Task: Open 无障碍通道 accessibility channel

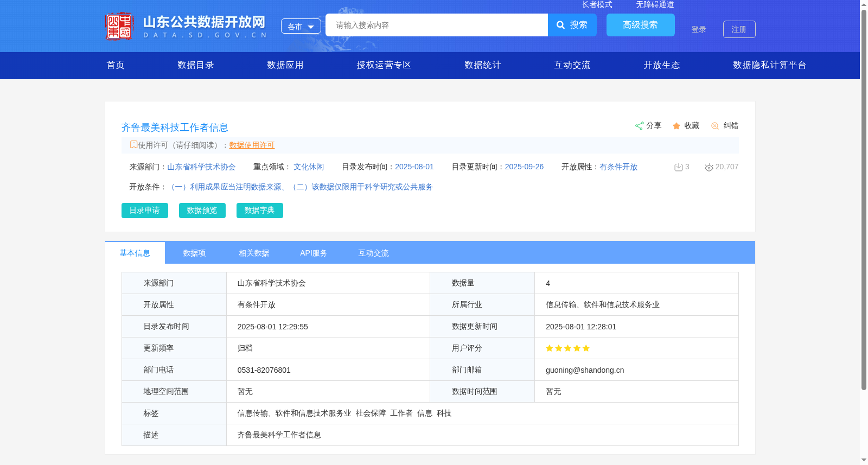Action: coord(655,4)
